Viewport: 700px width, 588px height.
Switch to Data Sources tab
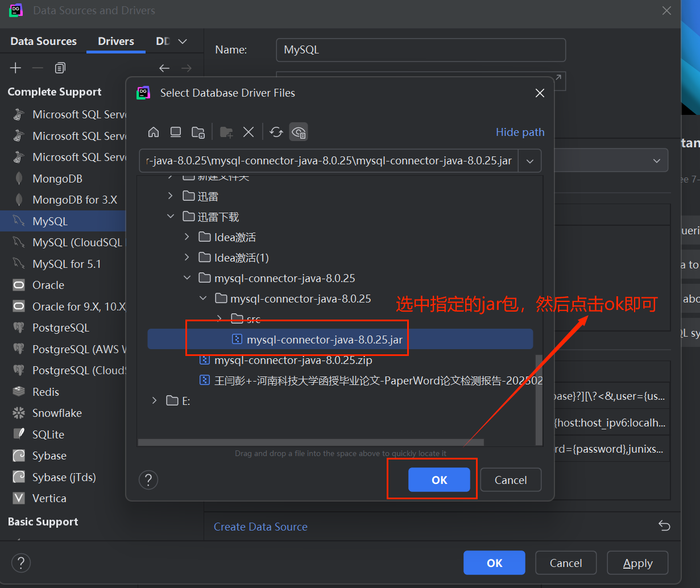43,42
